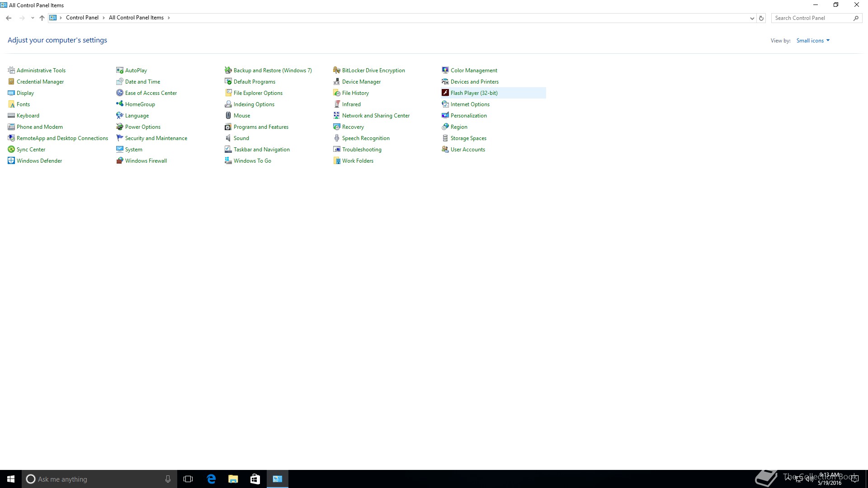Click the Windows Defender icon
The image size is (868, 488).
tap(11, 160)
